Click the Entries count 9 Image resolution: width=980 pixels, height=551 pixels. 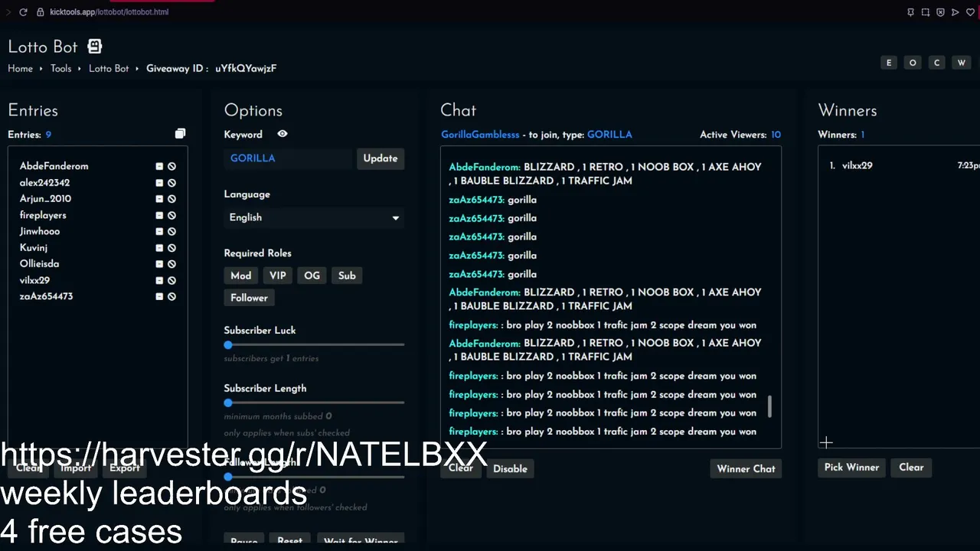coord(48,135)
